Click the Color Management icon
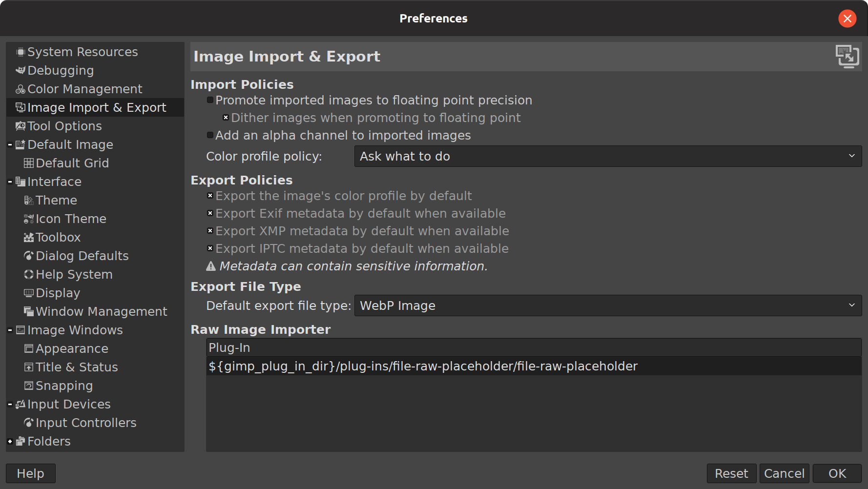868x489 pixels. click(x=21, y=89)
